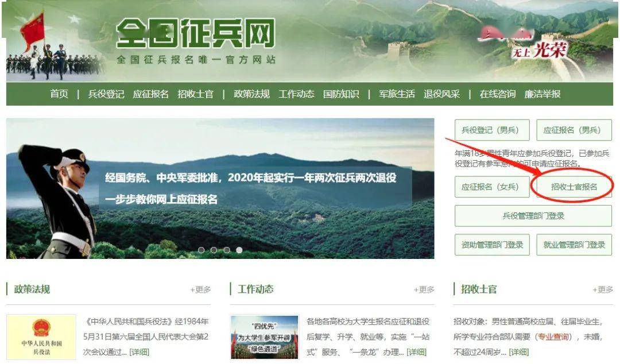Image resolution: width=620 pixels, height=364 pixels.
Task: Select the second carousel dot indicator
Action: 214,250
